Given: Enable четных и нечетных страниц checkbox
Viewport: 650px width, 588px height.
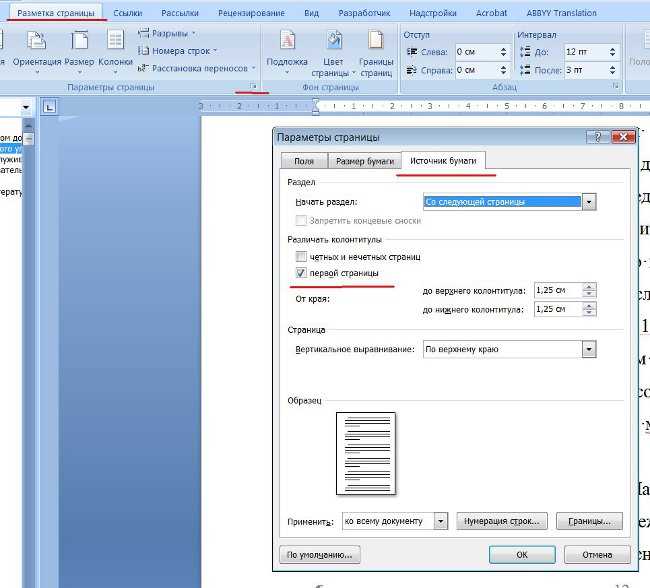Looking at the screenshot, I should (x=301, y=257).
